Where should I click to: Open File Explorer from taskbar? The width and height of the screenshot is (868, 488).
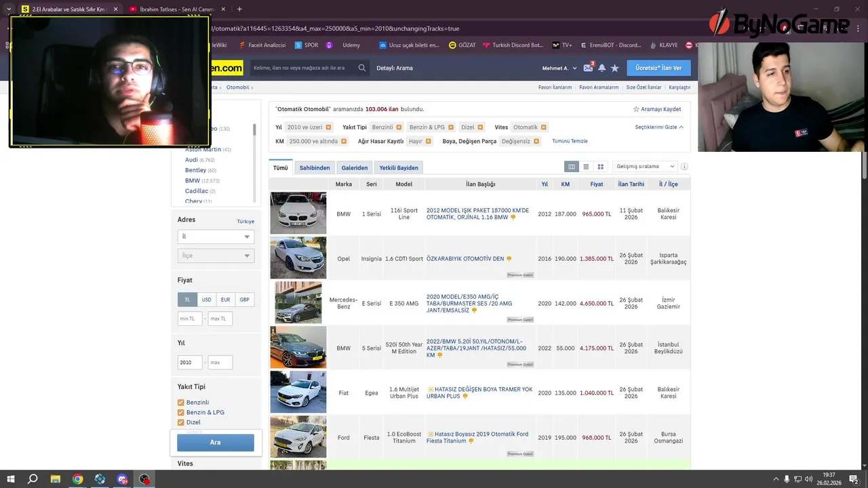tap(56, 479)
